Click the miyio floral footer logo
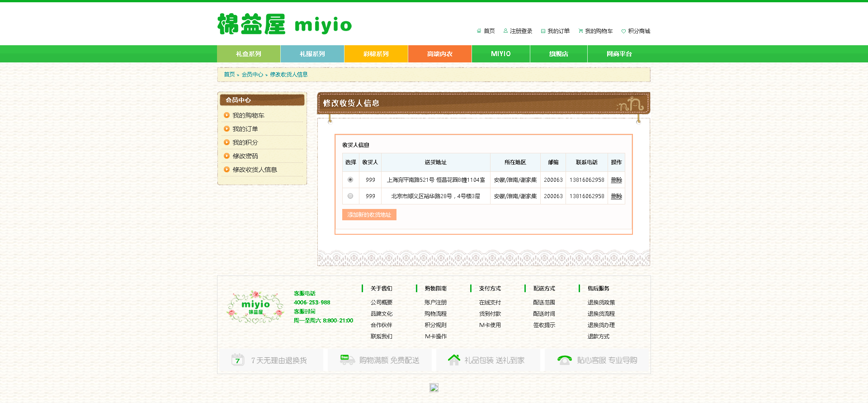This screenshot has width=868, height=403. coord(255,307)
